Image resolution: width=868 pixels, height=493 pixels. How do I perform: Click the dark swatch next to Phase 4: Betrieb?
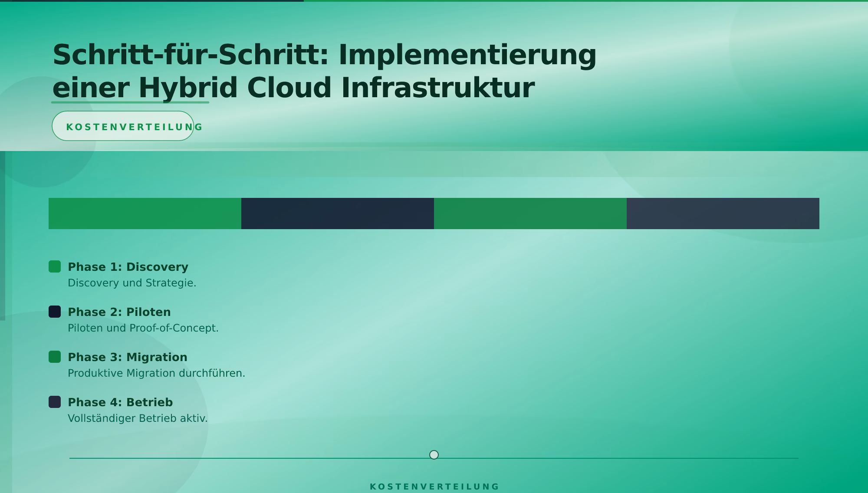point(55,402)
